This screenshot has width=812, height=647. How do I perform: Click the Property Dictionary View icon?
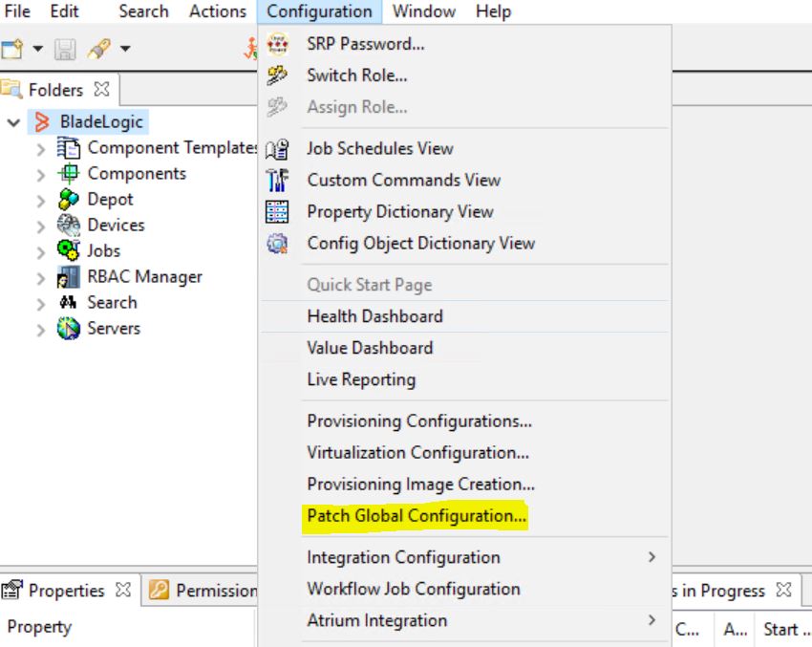coord(277,212)
